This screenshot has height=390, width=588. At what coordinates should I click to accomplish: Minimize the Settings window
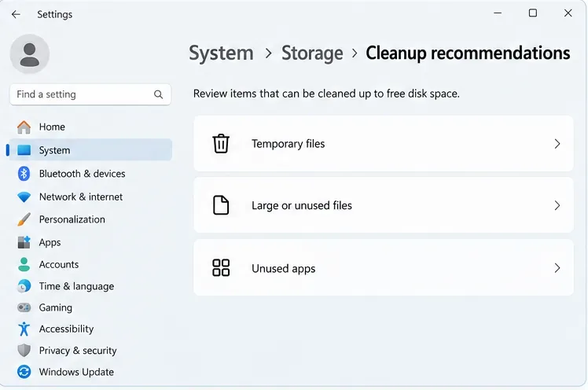(x=498, y=13)
